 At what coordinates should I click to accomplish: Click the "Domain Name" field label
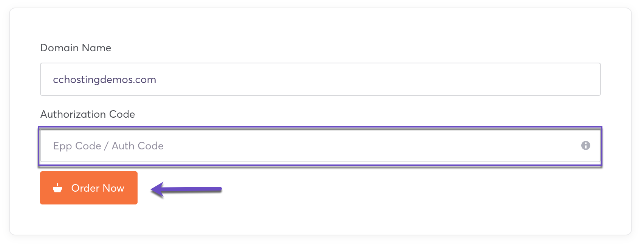tap(76, 48)
